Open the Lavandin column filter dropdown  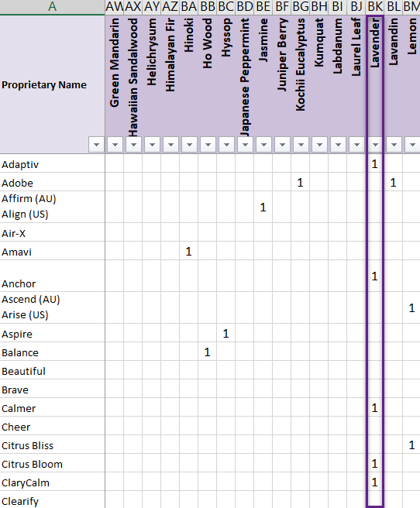394,145
